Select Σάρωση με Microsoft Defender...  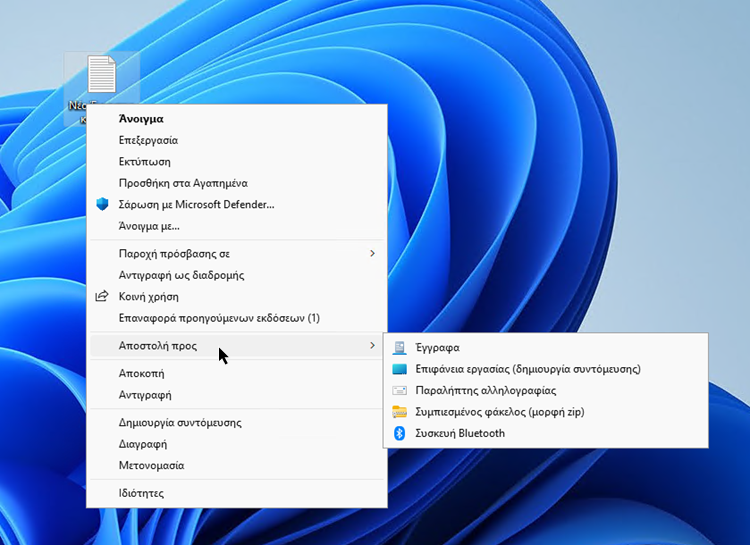point(237,204)
